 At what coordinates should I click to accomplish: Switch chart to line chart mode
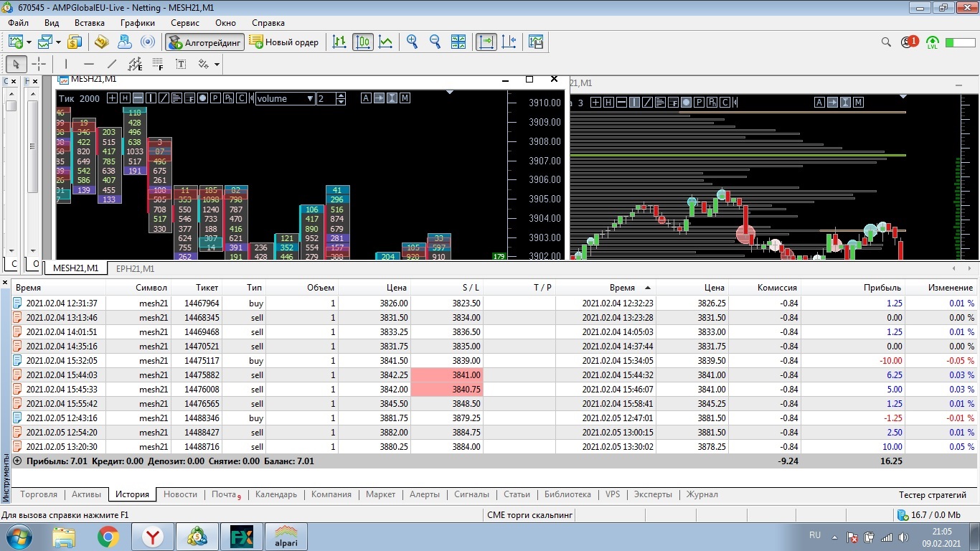coord(386,42)
